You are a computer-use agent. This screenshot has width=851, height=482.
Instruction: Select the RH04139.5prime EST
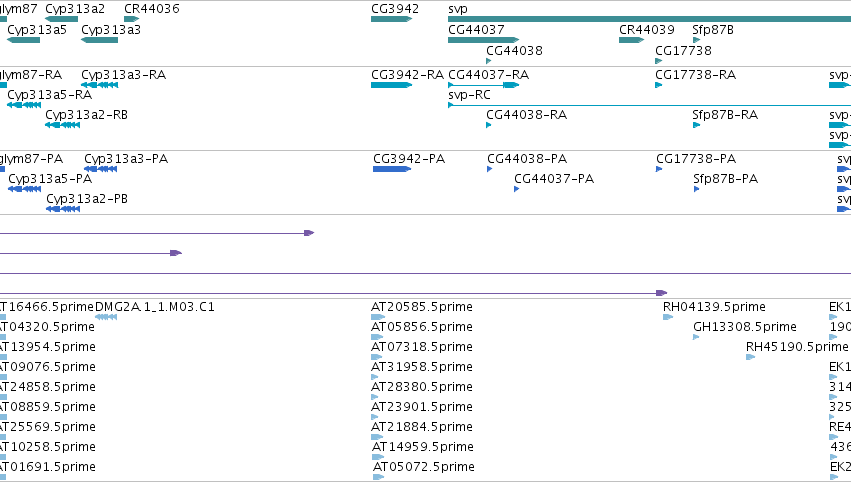click(668, 317)
